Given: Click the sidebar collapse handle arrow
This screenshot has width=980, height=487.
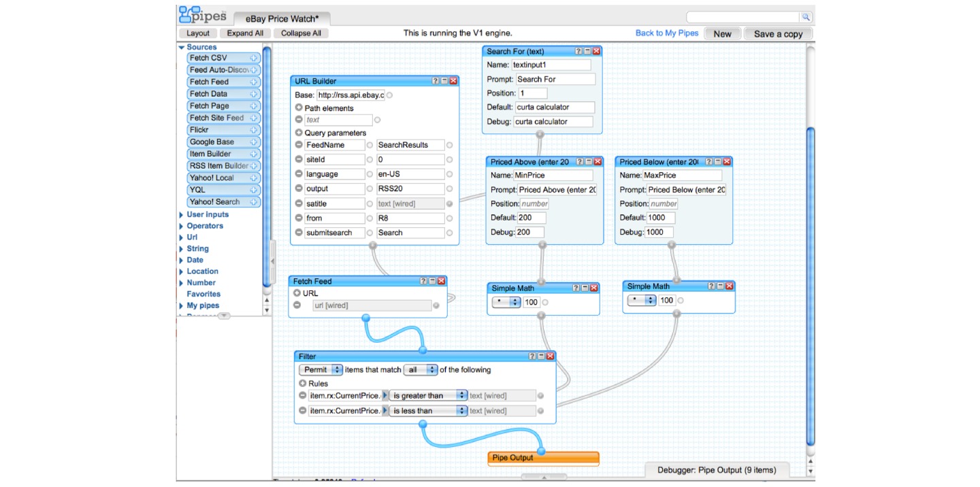Looking at the screenshot, I should click(x=272, y=261).
